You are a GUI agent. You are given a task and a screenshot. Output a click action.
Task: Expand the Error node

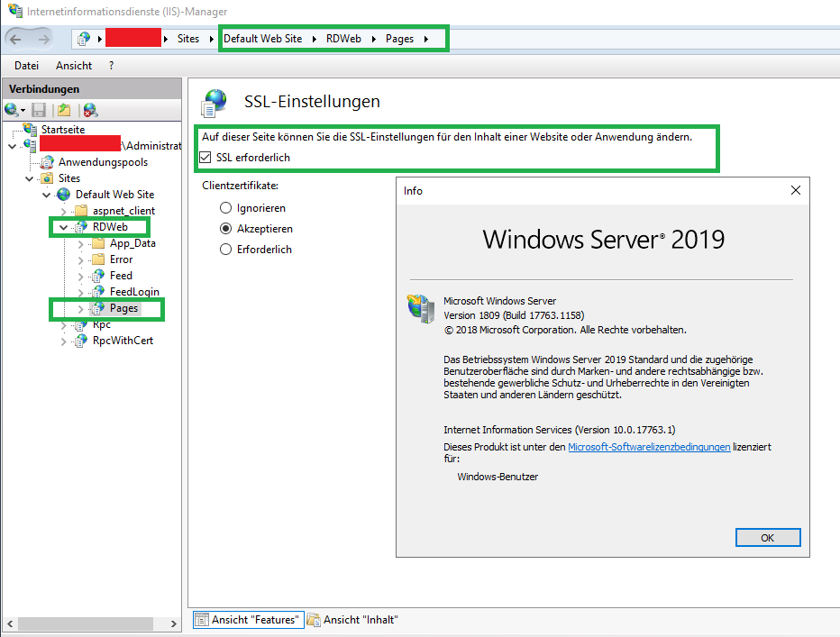tap(81, 259)
